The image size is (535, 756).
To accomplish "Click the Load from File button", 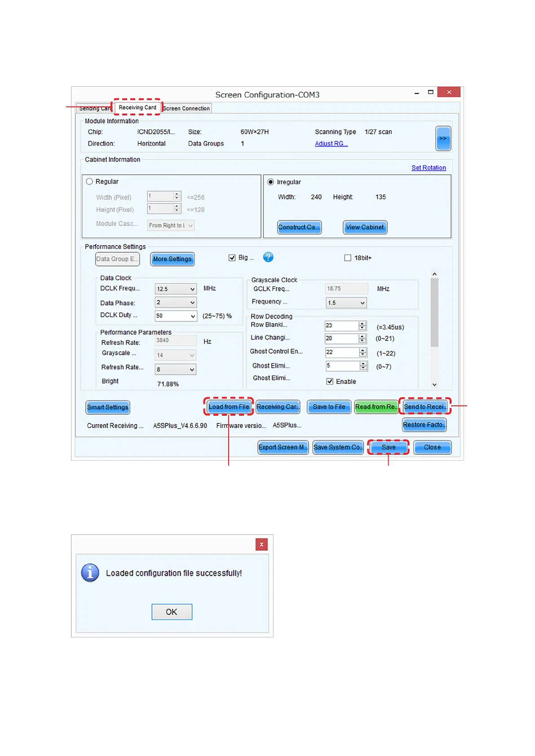I will pos(229,407).
